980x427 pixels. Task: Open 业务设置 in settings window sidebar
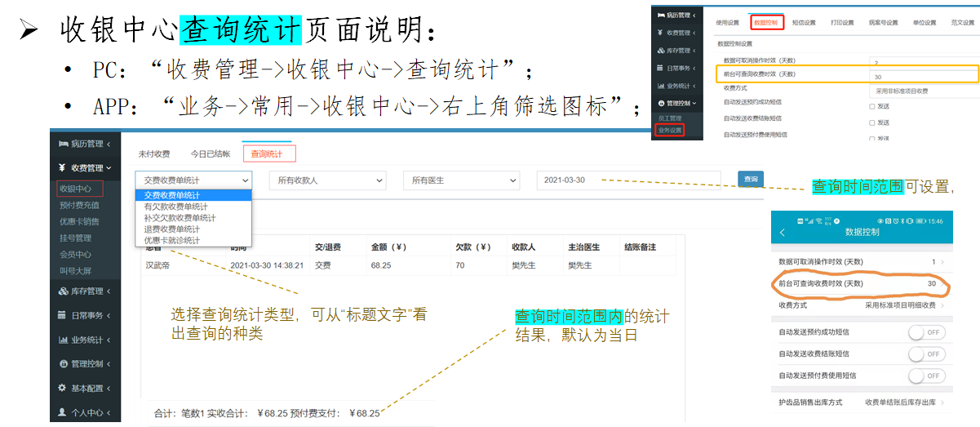[x=669, y=130]
